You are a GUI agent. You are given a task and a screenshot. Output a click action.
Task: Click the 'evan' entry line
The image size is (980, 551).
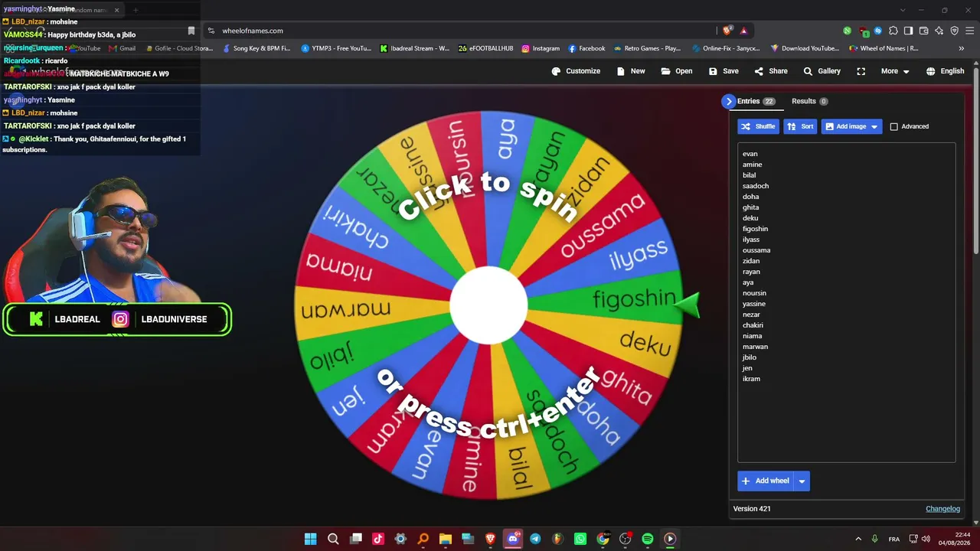click(750, 154)
